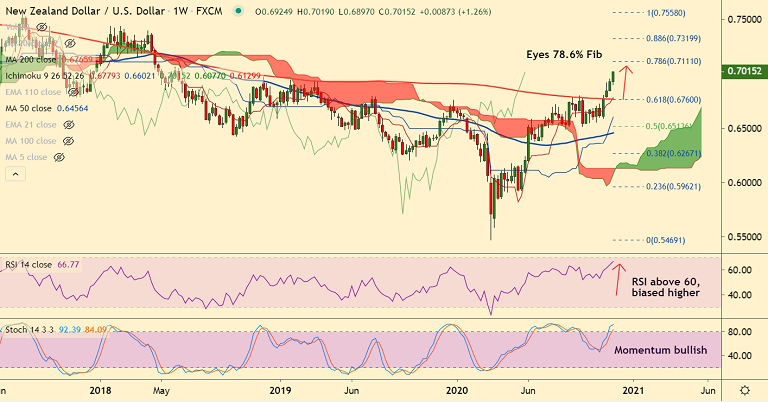Click the 2020 label on time axis
This screenshot has width=768, height=402.
(x=457, y=390)
